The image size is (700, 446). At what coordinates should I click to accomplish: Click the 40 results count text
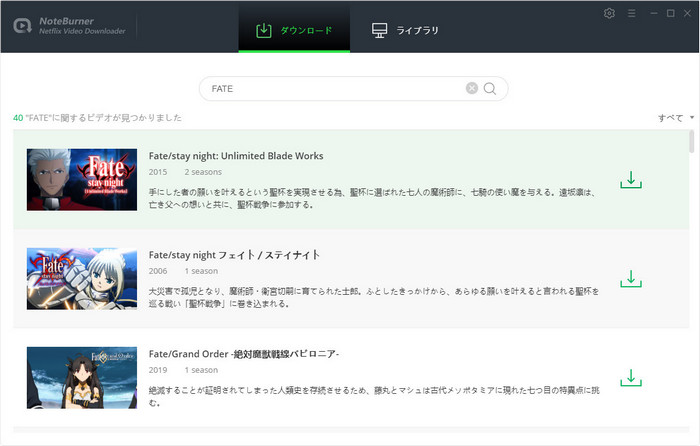97,118
